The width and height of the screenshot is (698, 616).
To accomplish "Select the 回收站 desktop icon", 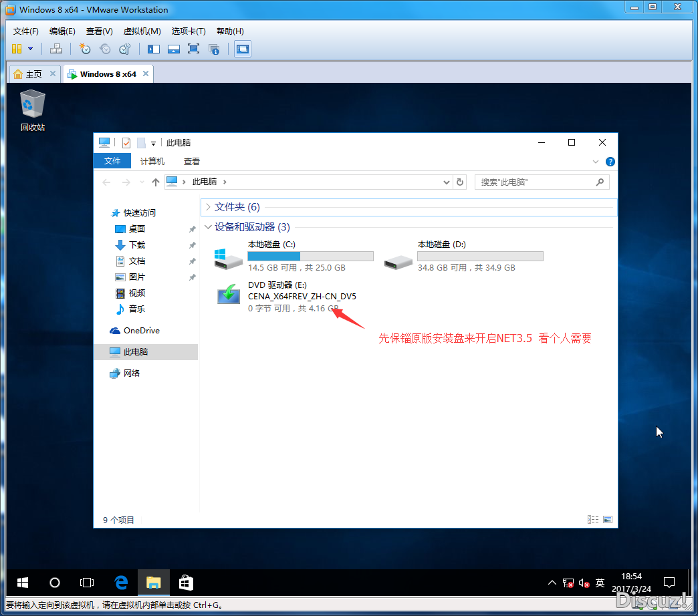I will tap(33, 111).
